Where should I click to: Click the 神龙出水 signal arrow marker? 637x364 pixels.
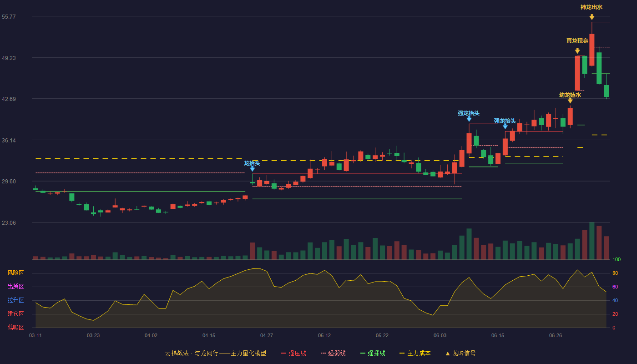(x=591, y=17)
